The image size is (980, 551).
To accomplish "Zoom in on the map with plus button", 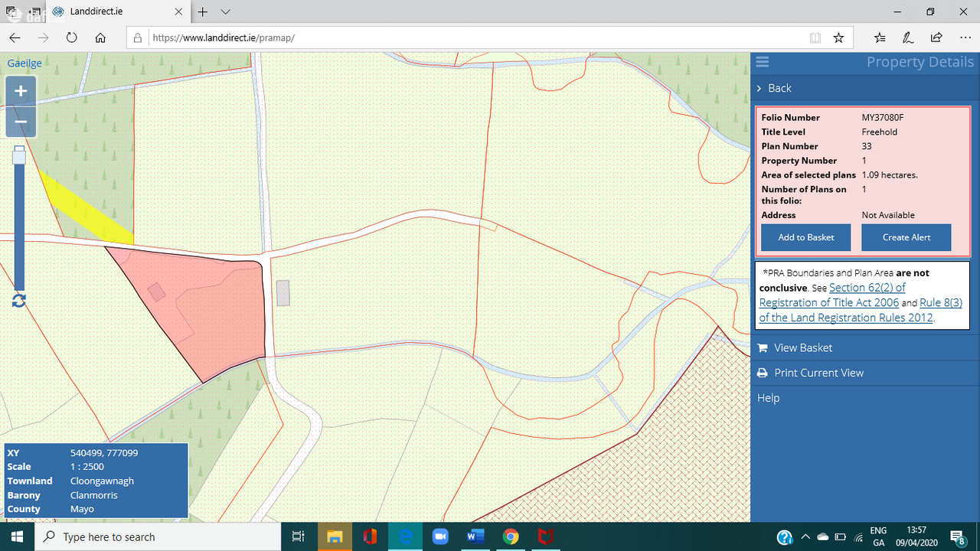I will [21, 91].
